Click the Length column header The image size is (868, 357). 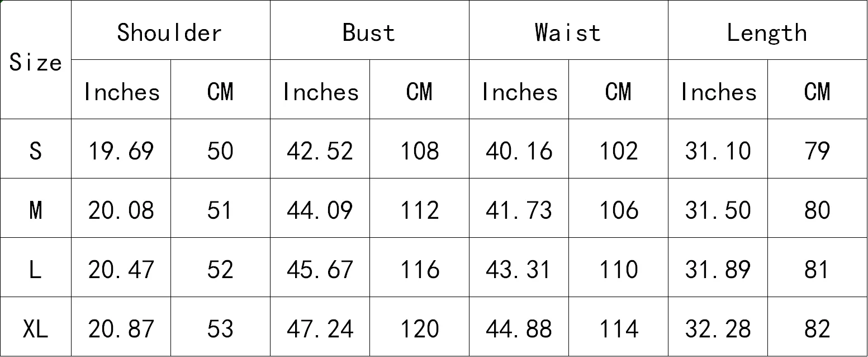pyautogui.click(x=767, y=30)
